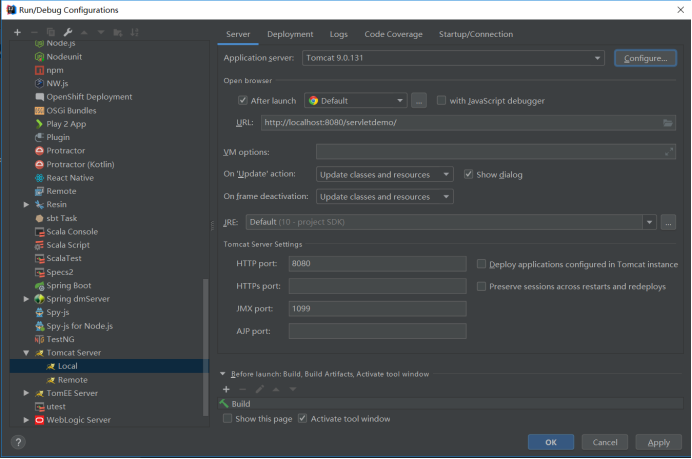
Task: Toggle Show this page checkbox
Action: tap(227, 418)
